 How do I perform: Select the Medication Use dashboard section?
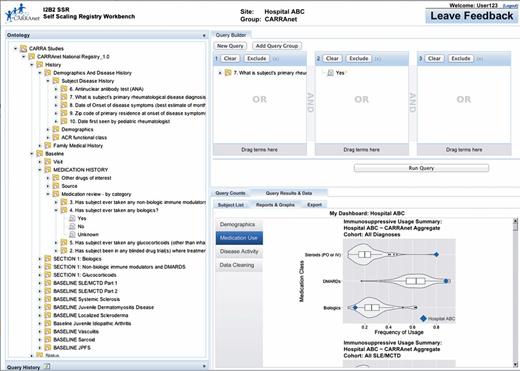click(x=239, y=238)
